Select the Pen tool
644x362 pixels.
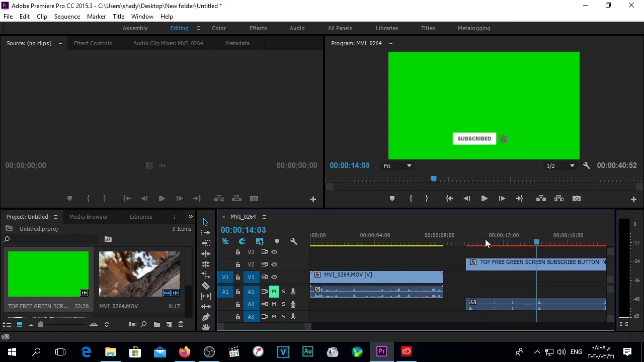[x=205, y=317]
